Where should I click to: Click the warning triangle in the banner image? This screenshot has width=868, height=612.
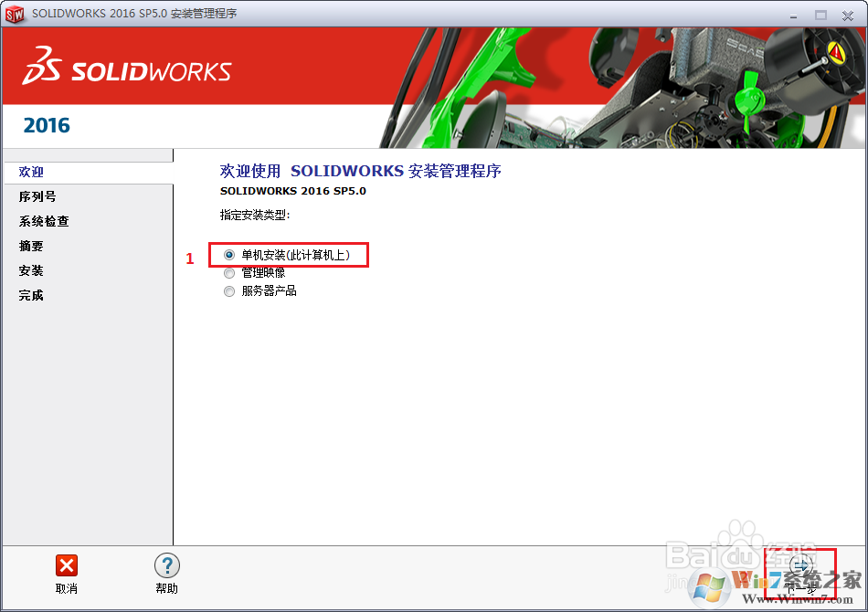coord(838,52)
